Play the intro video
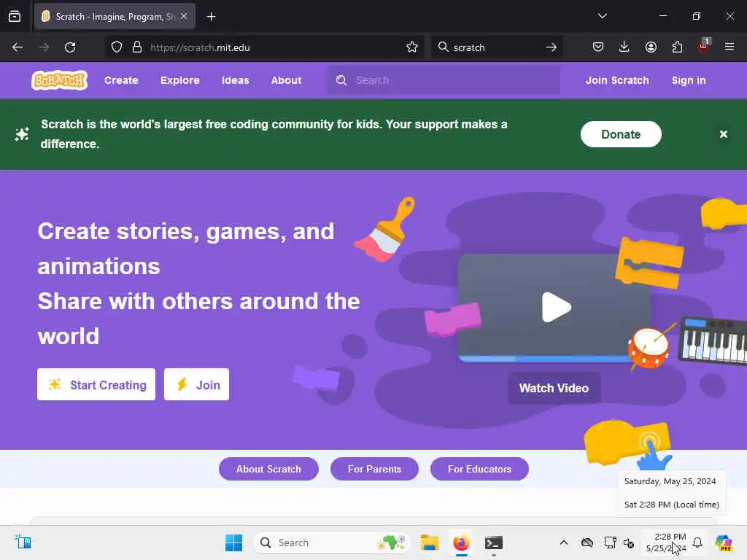This screenshot has height=560, width=747. click(x=555, y=307)
